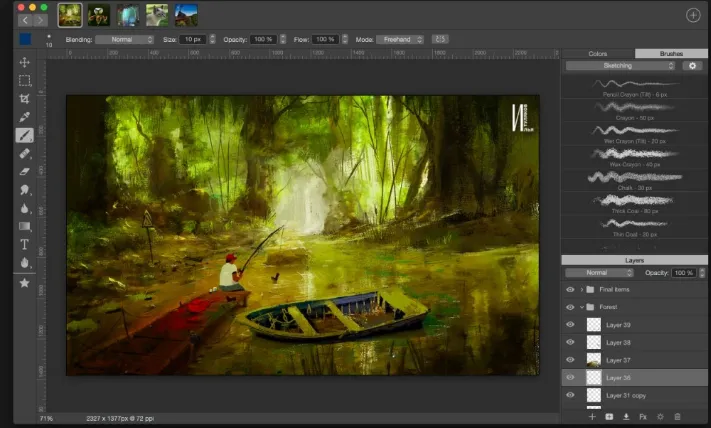This screenshot has width=711, height=428.
Task: Select the Move tool
Action: pyautogui.click(x=24, y=62)
